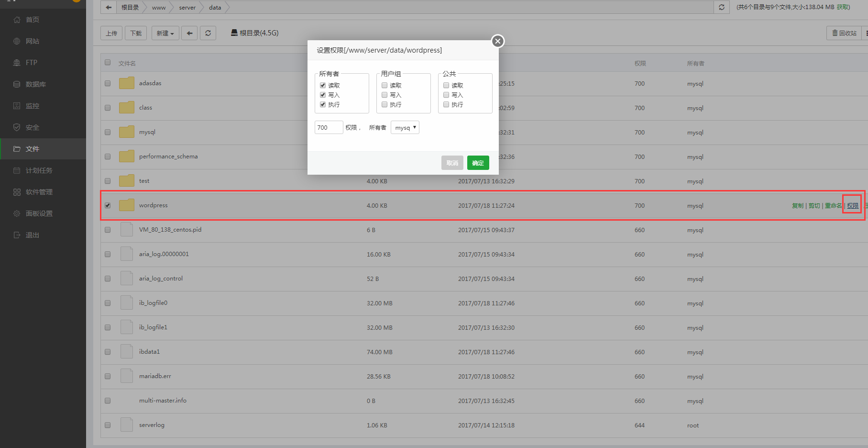The image size is (868, 448).
Task: Click 根目录(4.5G) disk label
Action: [254, 33]
